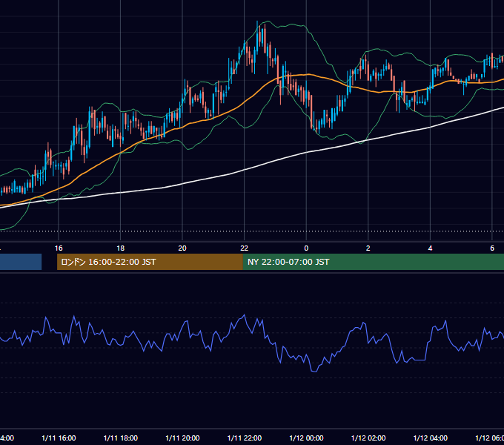The width and height of the screenshot is (504, 445).
Task: Click the 6 hour label on upper chart axis
Action: pos(492,248)
